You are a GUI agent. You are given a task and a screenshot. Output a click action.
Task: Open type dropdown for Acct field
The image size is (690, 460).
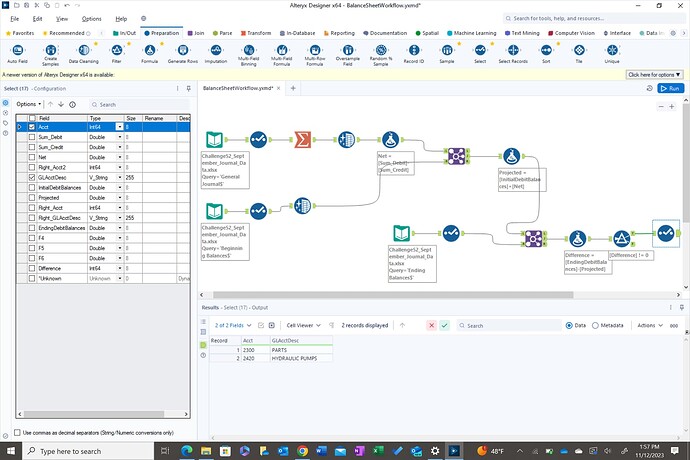pos(119,127)
